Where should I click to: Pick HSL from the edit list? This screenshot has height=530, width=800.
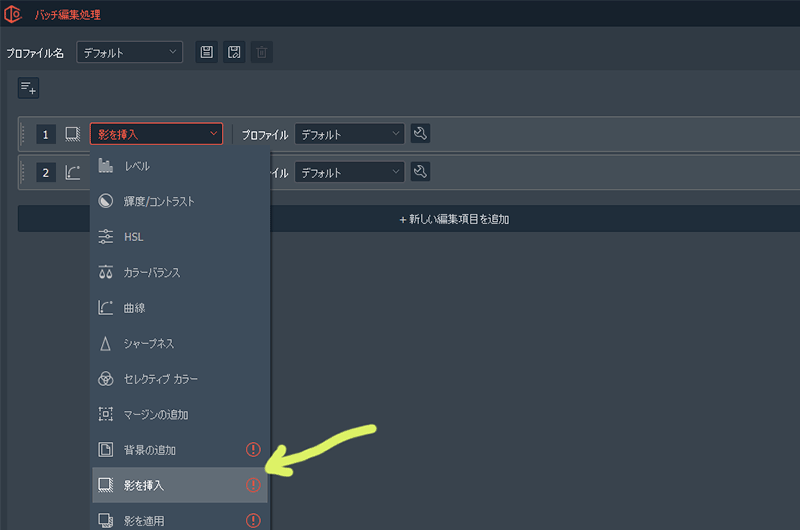pyautogui.click(x=135, y=237)
